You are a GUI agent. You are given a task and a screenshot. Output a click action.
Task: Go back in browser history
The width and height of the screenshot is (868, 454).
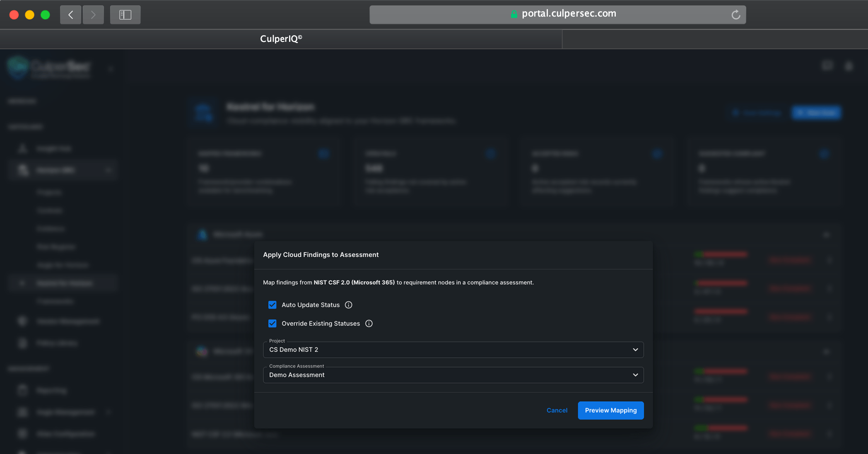70,15
